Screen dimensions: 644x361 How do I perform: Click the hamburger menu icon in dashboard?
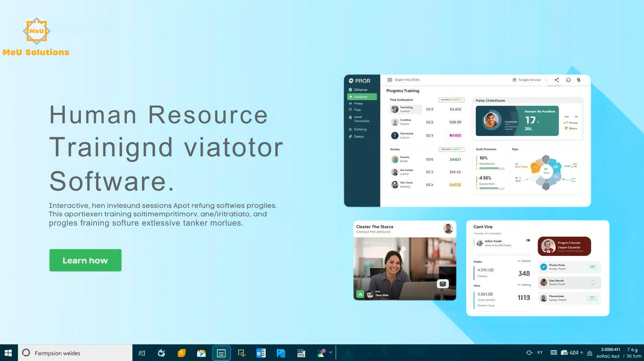click(390, 80)
